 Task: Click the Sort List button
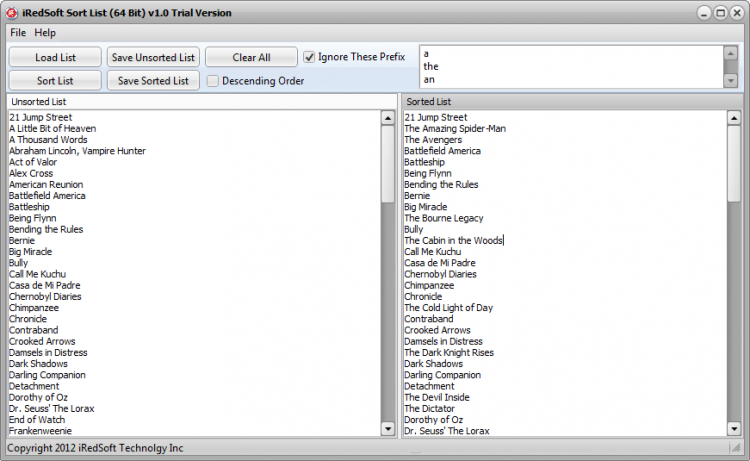coord(55,81)
